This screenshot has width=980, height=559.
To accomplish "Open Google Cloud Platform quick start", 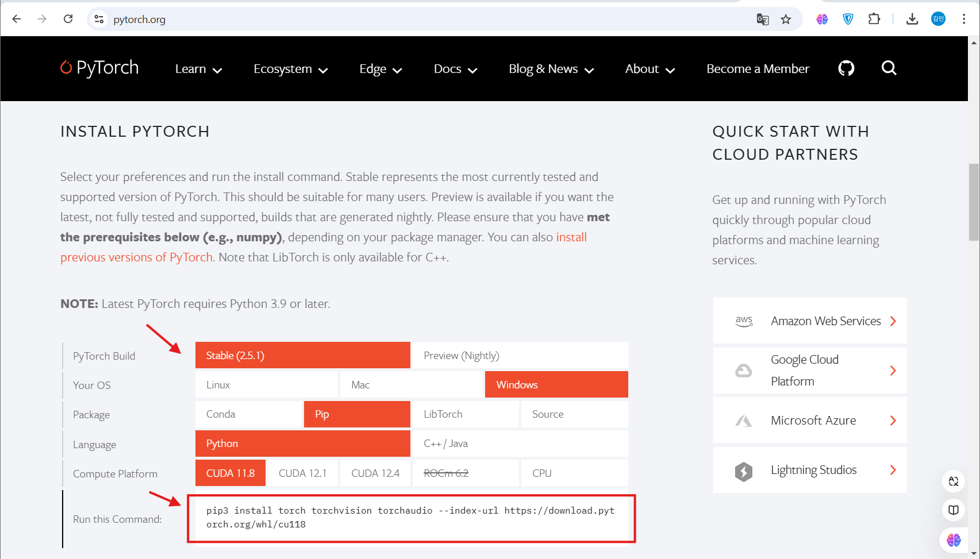I will pyautogui.click(x=810, y=371).
